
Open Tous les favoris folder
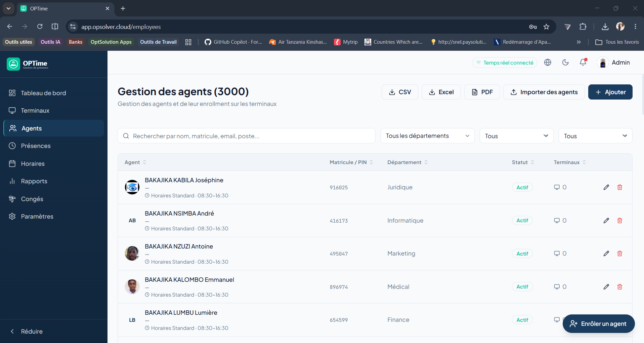click(x=617, y=42)
